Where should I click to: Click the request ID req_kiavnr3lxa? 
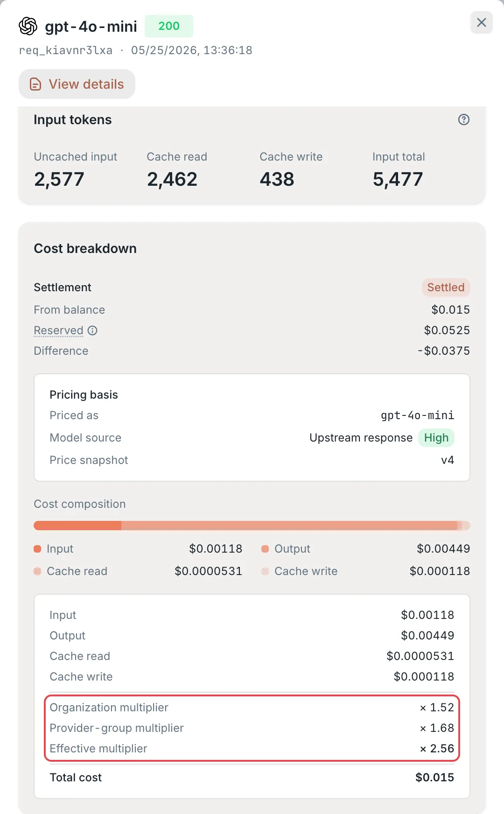(x=66, y=50)
